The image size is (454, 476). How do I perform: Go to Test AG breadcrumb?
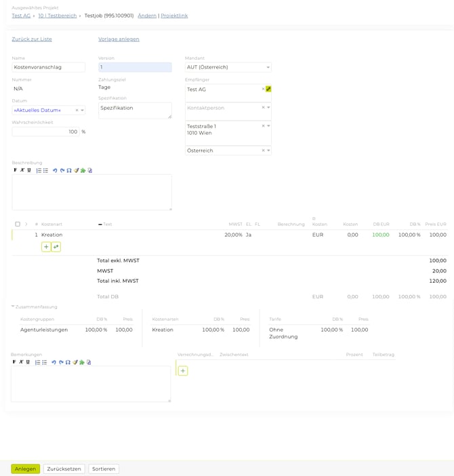22,15
